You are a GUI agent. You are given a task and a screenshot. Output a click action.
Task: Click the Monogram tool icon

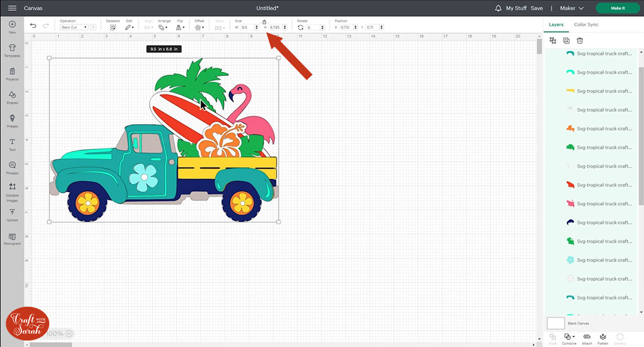[12, 238]
